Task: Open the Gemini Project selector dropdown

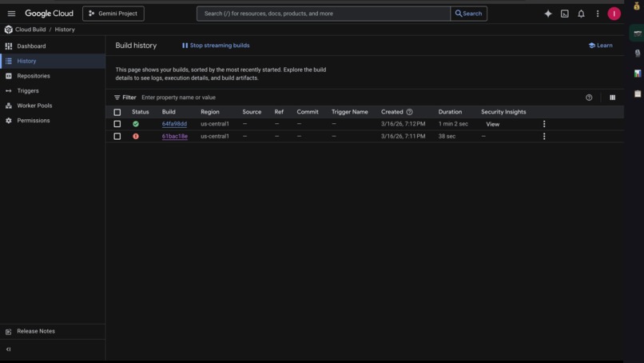Action: pos(113,14)
